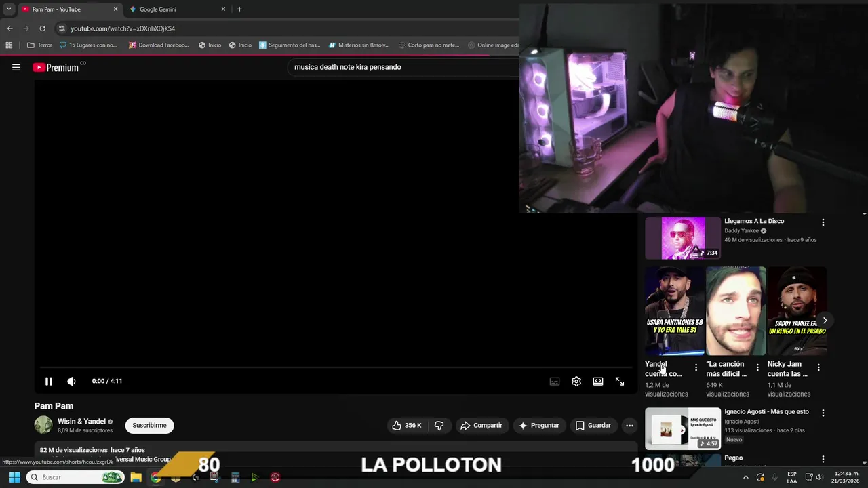This screenshot has width=868, height=488.
Task: Open the 'La canción más difícil' short
Action: click(x=736, y=311)
